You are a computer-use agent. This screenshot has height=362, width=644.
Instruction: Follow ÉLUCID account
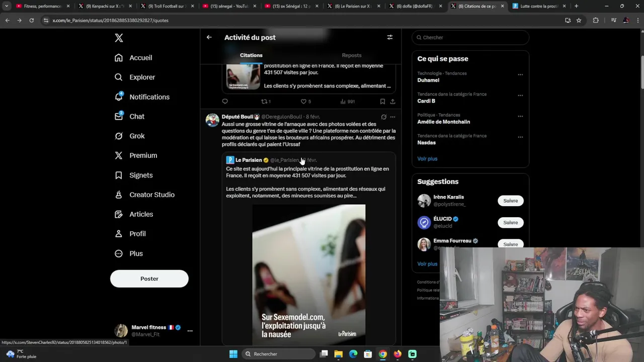click(510, 222)
